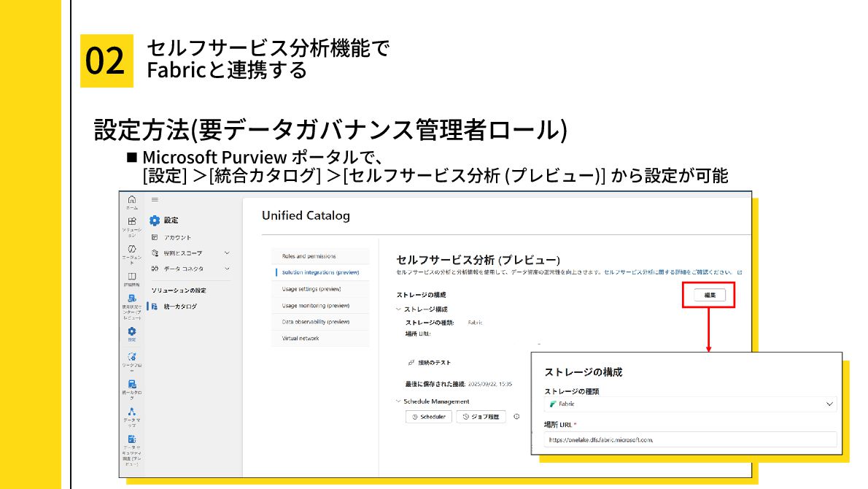Click the 接続のテスト link

click(x=430, y=362)
